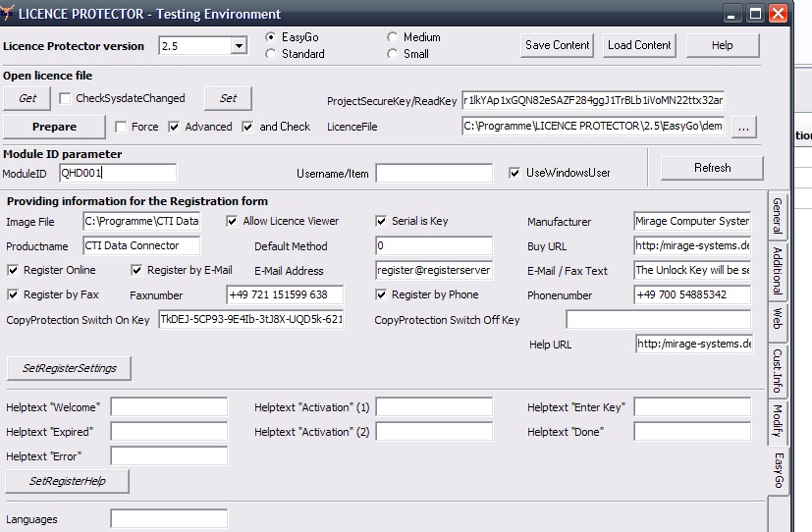
Task: Open the Additional side tab
Action: point(778,270)
